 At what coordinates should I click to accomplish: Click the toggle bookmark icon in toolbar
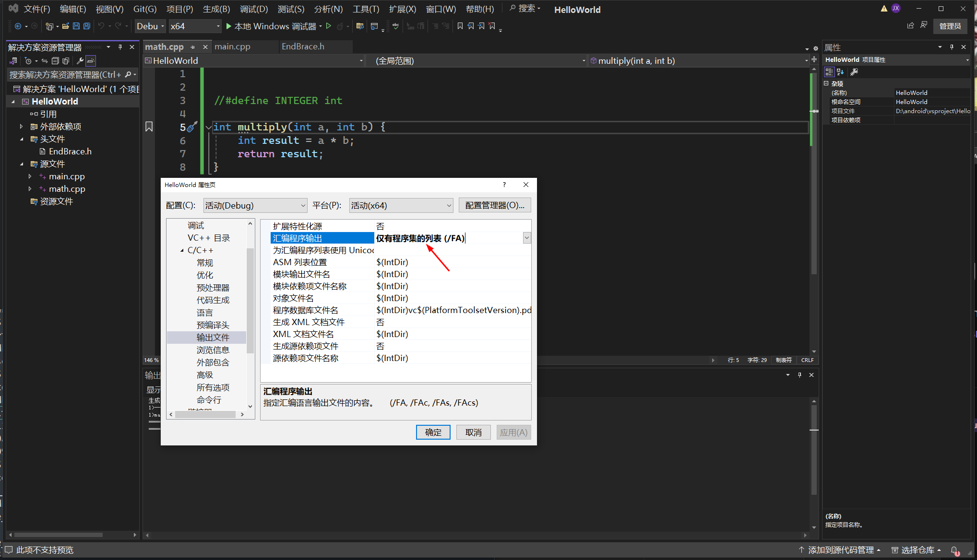click(460, 26)
